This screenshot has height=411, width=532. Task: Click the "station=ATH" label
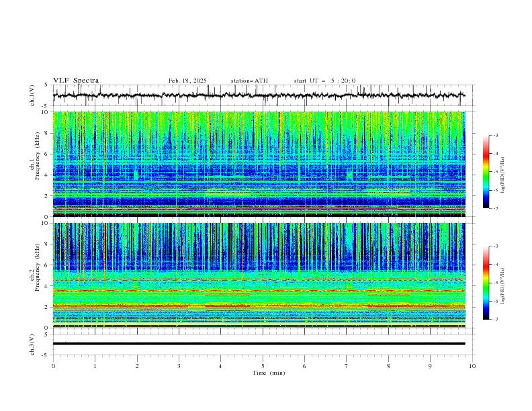(249, 81)
